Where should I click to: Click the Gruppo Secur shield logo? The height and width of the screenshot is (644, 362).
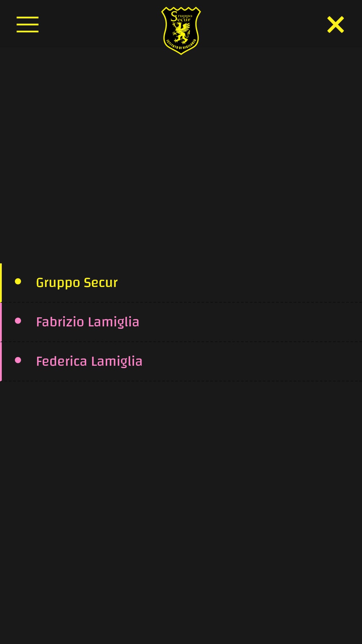(181, 30)
